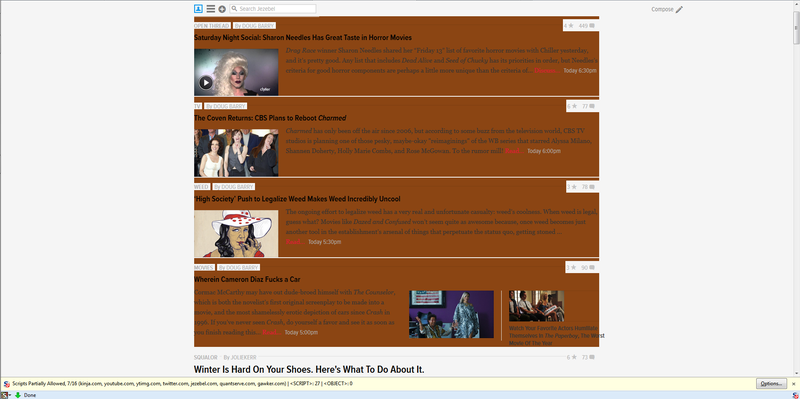Select the OPEN THREAD tag

212,26
